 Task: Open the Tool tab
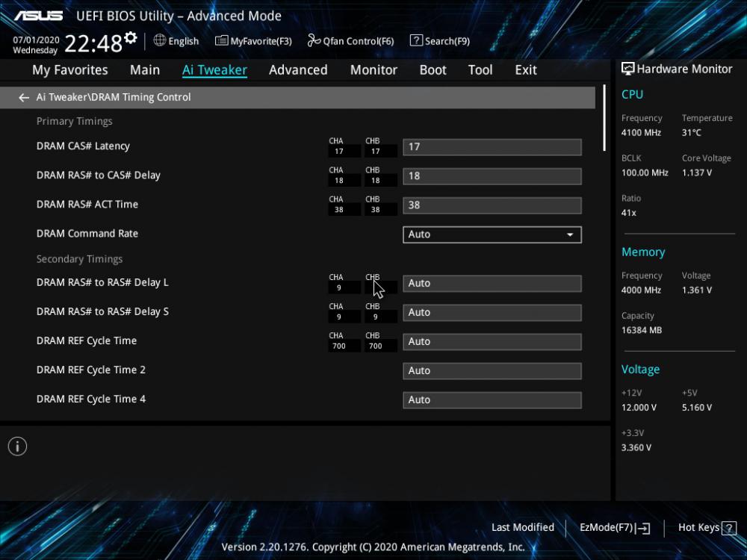[480, 70]
